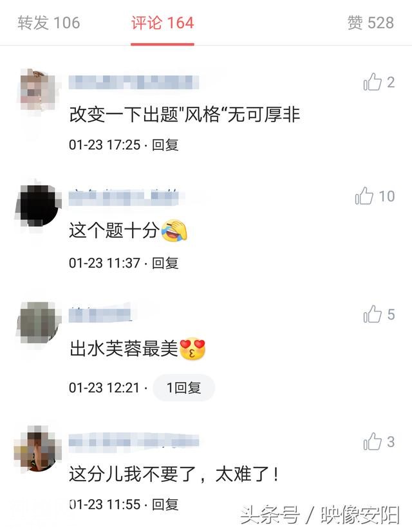Expand the 1回复 replies button
The width and height of the screenshot is (412, 532).
(x=183, y=387)
